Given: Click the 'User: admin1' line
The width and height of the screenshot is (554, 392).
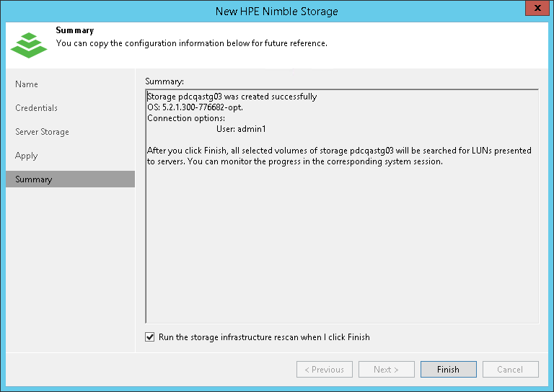Looking at the screenshot, I should coord(241,129).
